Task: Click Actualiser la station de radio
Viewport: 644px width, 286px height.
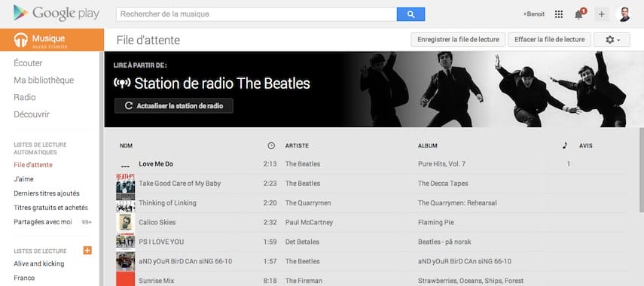Action: coord(174,106)
